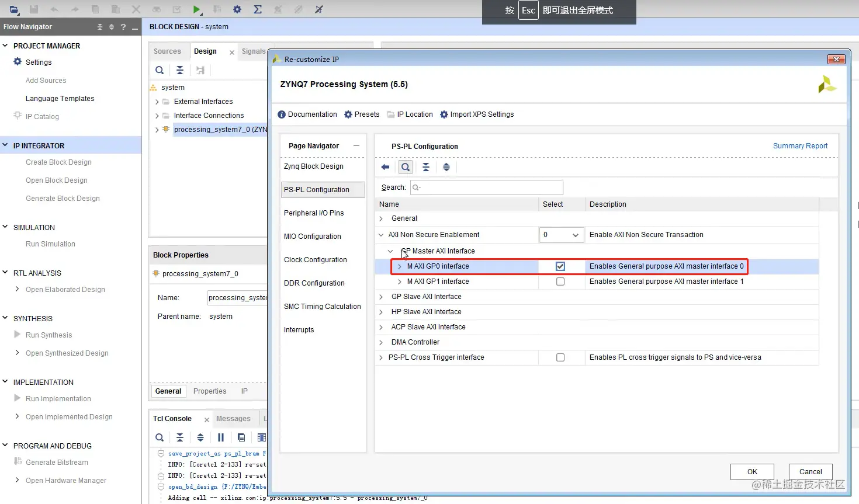Click the PS-PL Configuration search field
Image resolution: width=859 pixels, height=504 pixels.
[487, 187]
